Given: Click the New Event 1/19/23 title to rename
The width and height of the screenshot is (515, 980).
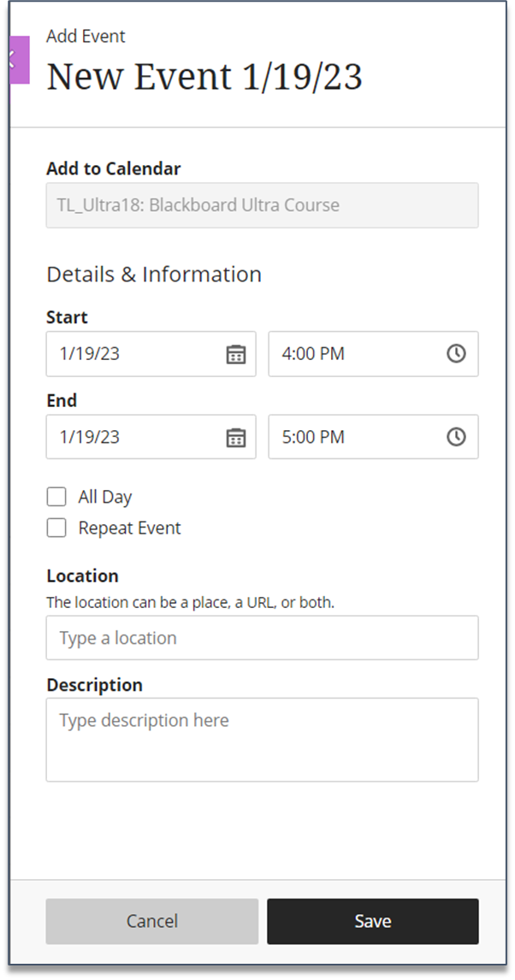Looking at the screenshot, I should click(x=204, y=77).
